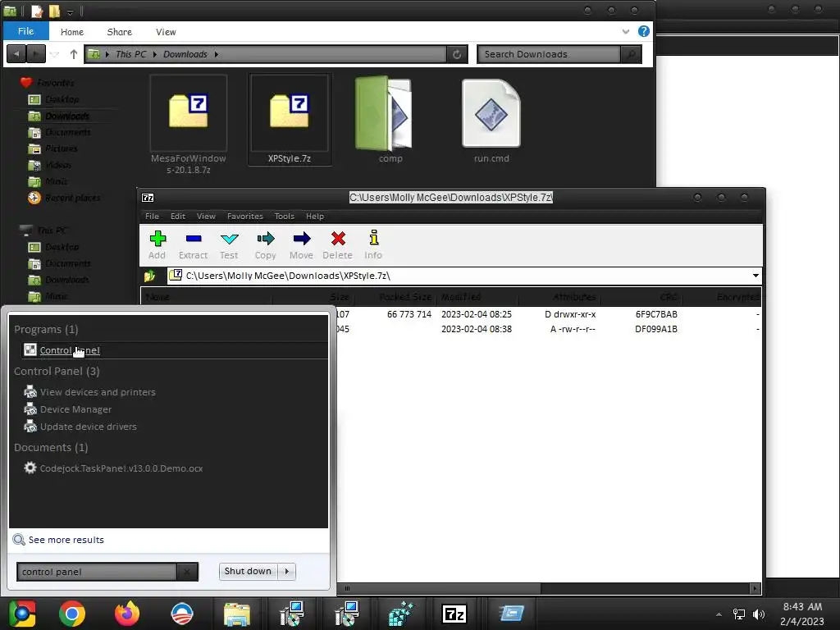Click the search magnifier in Explorer
Viewport: 840px width, 630px height.
pos(631,54)
